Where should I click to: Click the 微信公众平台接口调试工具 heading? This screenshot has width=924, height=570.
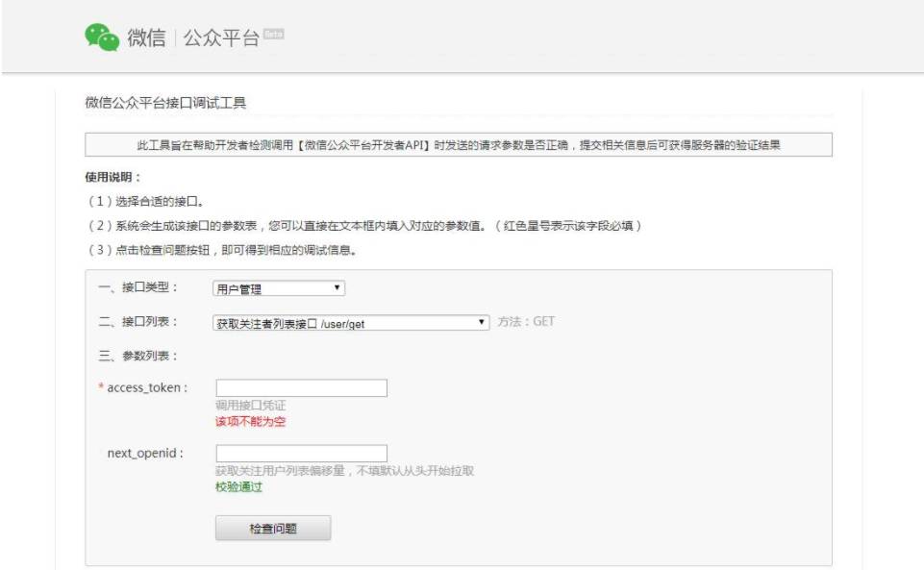pyautogui.click(x=165, y=103)
